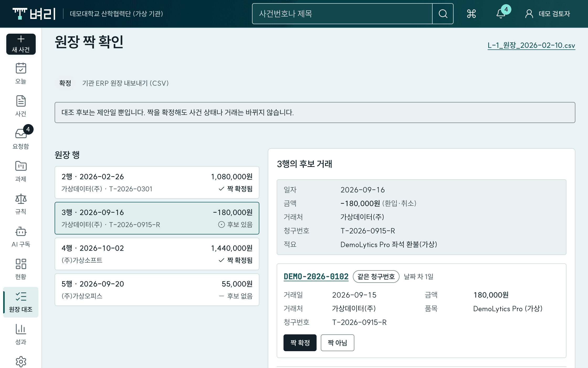
Task: Click 기관 ERP 원장 내보내기 (CSV) text
Action: tap(125, 83)
